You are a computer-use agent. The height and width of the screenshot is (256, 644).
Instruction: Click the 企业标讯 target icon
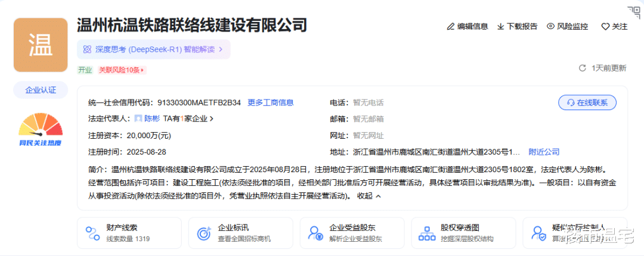tap(204, 233)
